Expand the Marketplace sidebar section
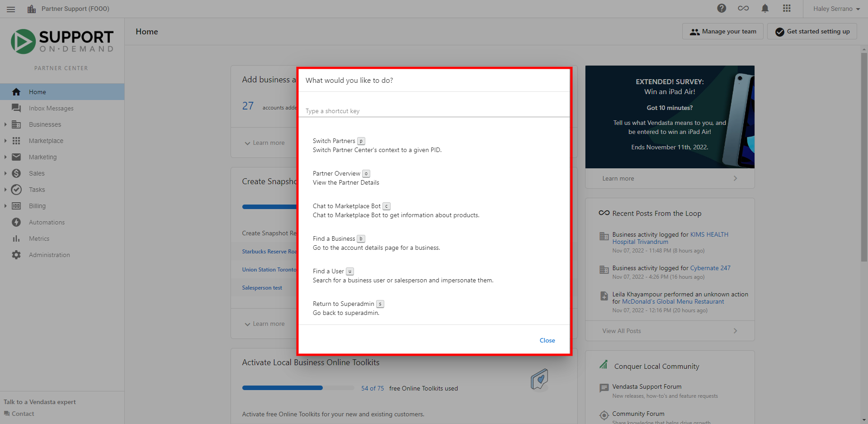The height and width of the screenshot is (424, 868). [x=5, y=141]
